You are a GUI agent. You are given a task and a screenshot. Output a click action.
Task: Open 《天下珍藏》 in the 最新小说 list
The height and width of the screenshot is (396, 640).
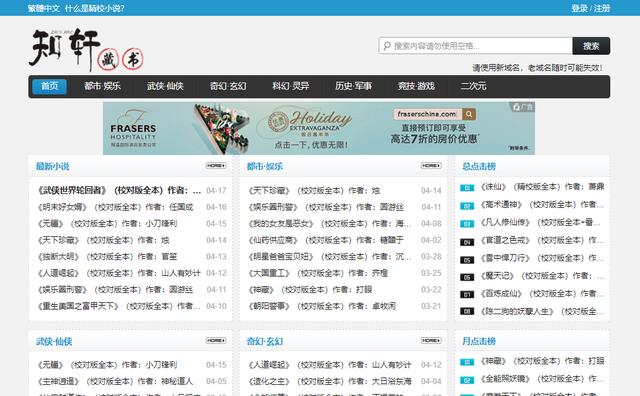tap(103, 240)
